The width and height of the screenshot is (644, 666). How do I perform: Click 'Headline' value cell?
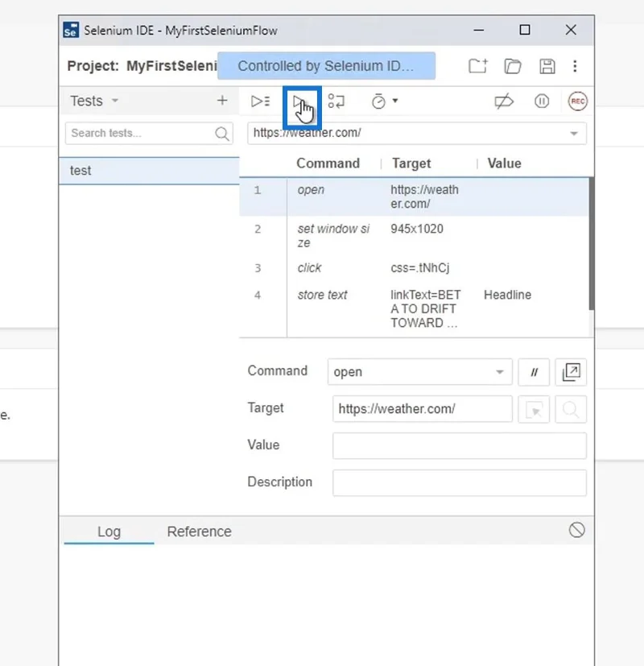[x=507, y=295]
